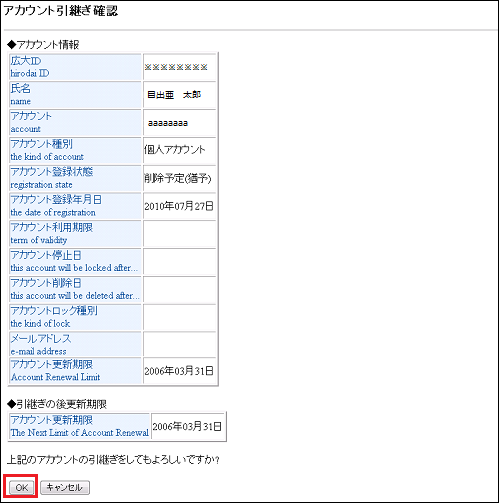This screenshot has height=503, width=499.
Task: Click the アカウント停止日 label cell
Action: 76,262
